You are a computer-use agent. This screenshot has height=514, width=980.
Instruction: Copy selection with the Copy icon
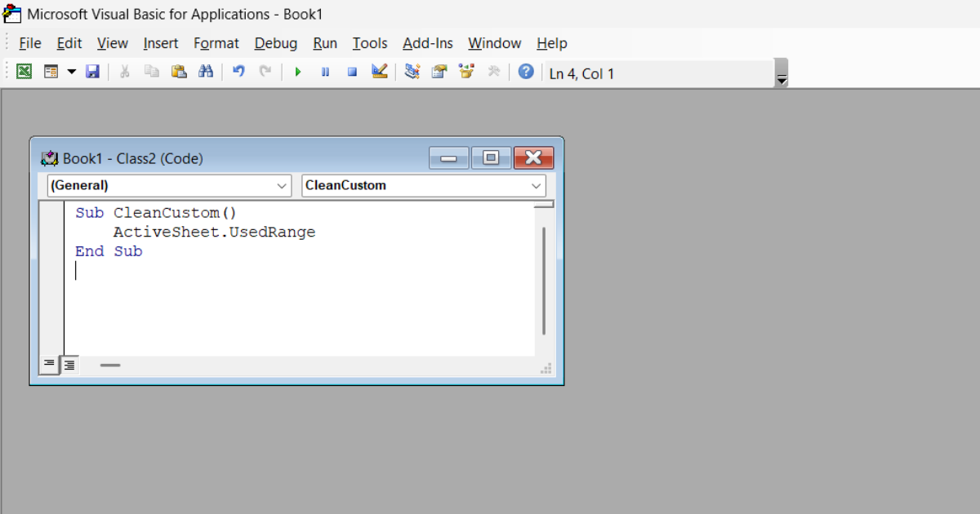[x=152, y=72]
